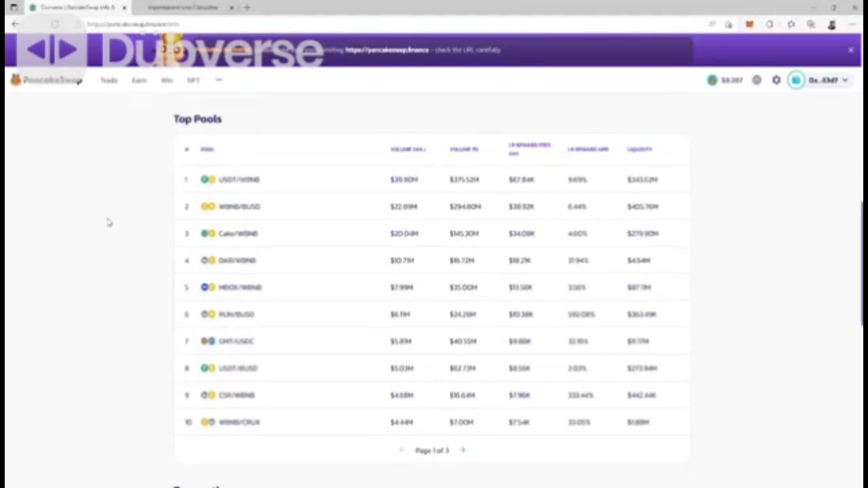This screenshot has height=488, width=868.
Task: Click the USDT/WBNB token pair icon
Action: coord(208,180)
